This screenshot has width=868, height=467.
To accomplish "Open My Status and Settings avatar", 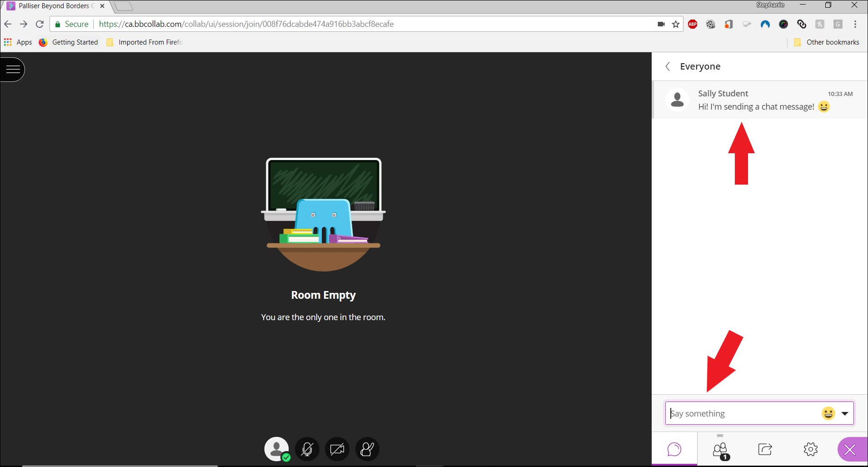I will 277,449.
